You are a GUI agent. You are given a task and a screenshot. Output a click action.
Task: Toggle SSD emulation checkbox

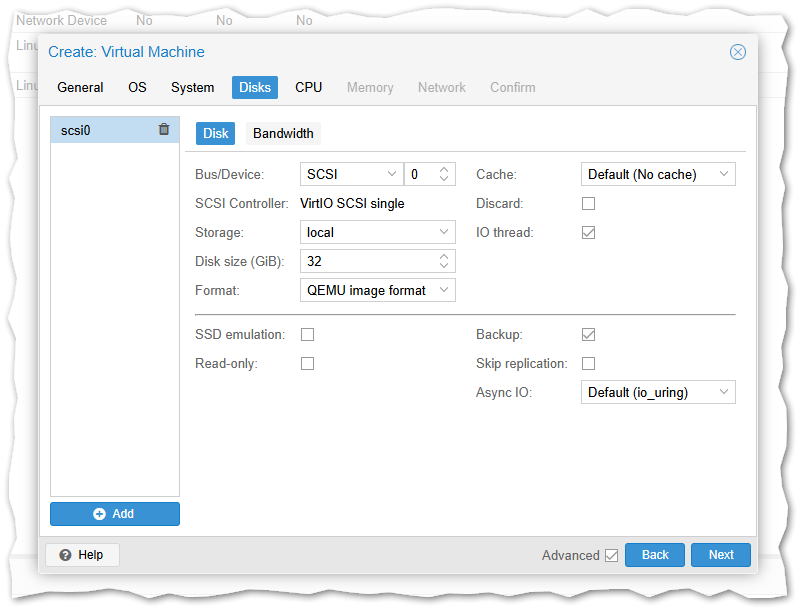click(308, 334)
